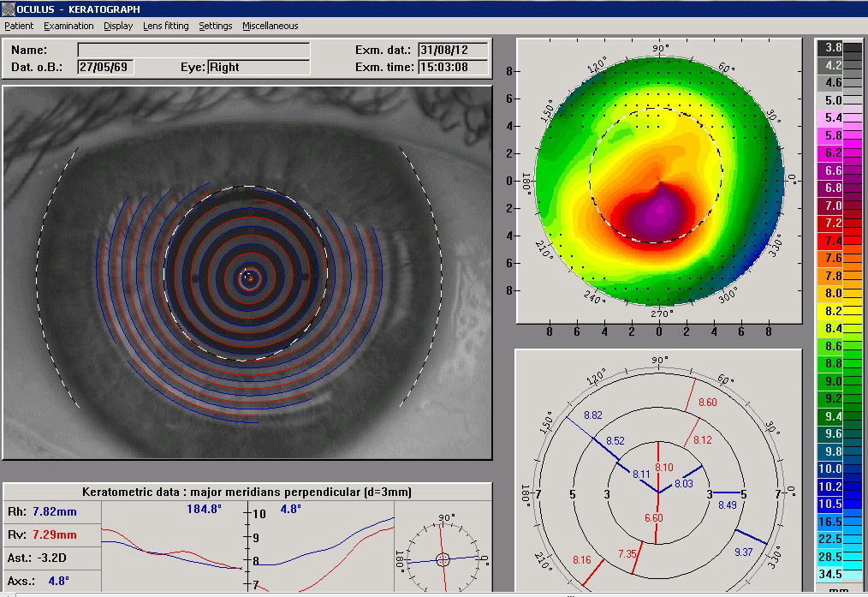Click the 6.60 radius value in radii diagram
Image resolution: width=868 pixels, height=597 pixels.
click(652, 518)
